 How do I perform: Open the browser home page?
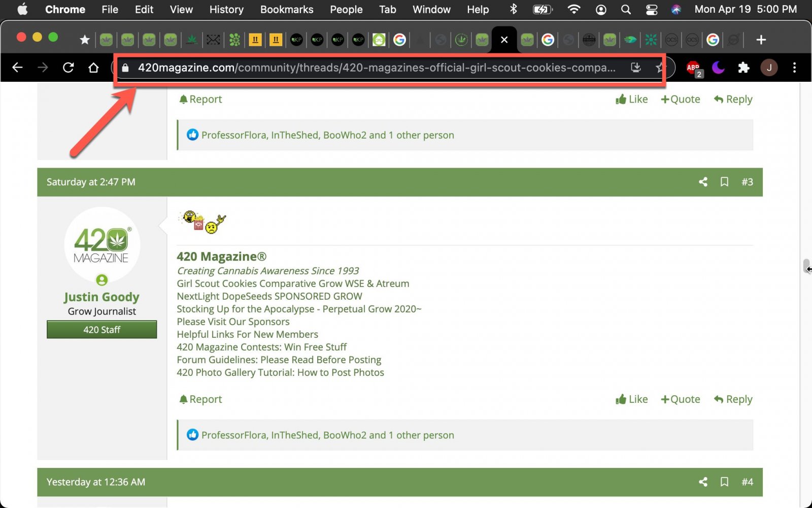click(x=93, y=68)
